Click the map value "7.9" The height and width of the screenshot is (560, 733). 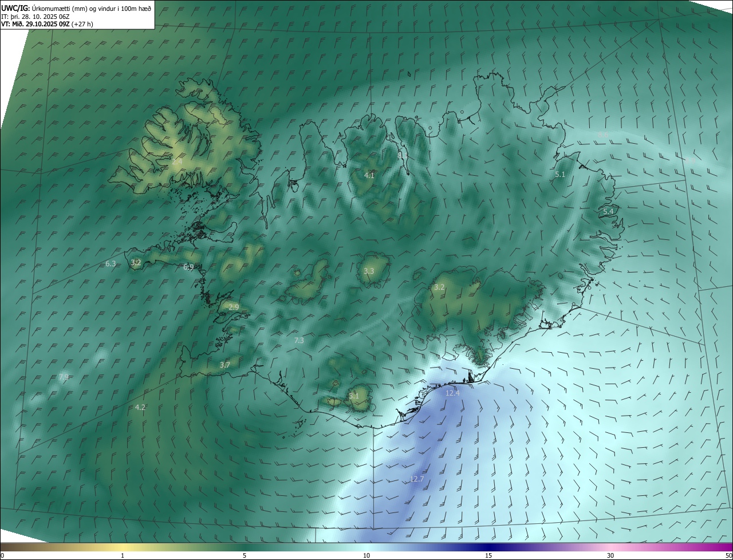(64, 377)
